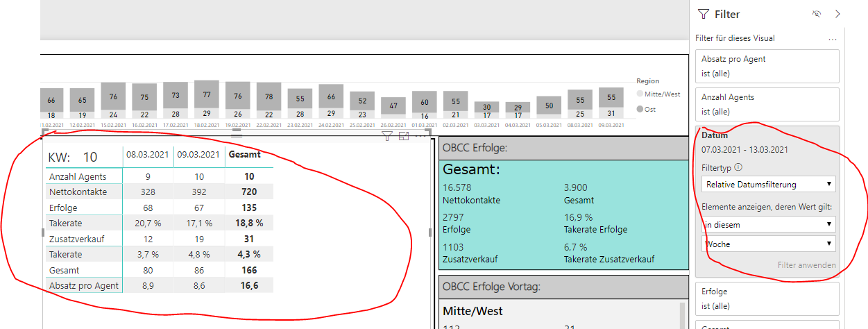
Task: Click the bar with value 77 for 18.02.2021
Action: (x=206, y=94)
